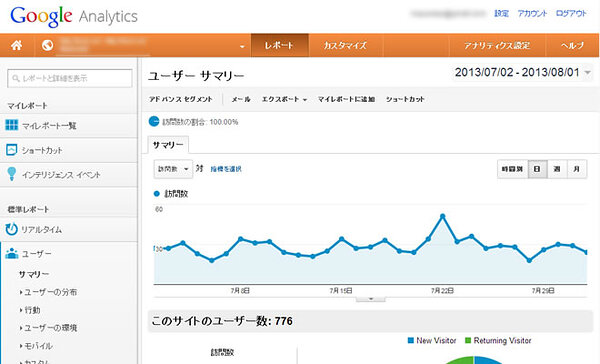Click the 指標を選択 link
The image size is (600, 364).
tap(226, 169)
